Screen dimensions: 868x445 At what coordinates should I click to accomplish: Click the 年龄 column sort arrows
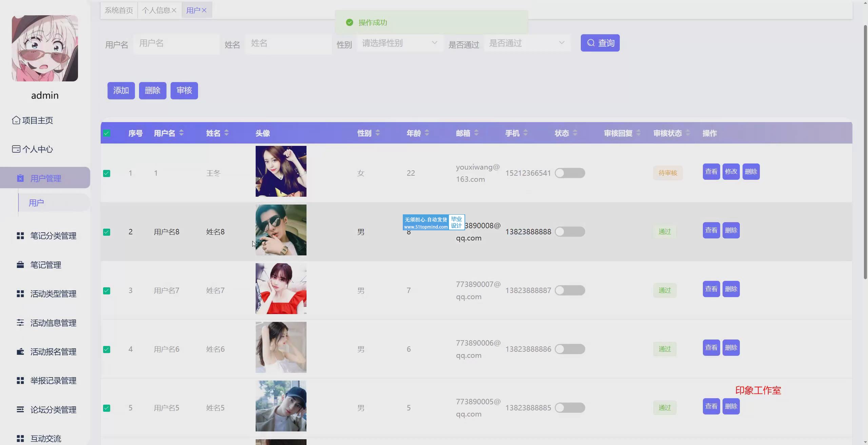pyautogui.click(x=427, y=133)
